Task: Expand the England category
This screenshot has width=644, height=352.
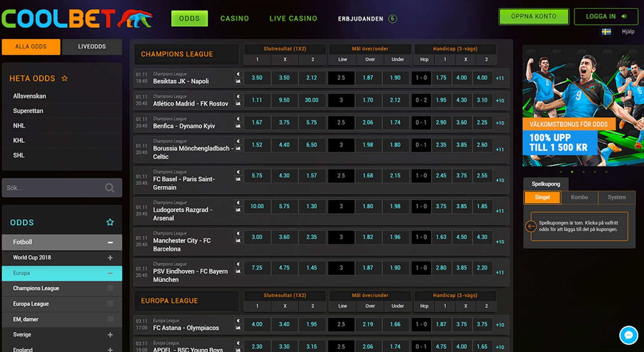Action: pos(110,349)
